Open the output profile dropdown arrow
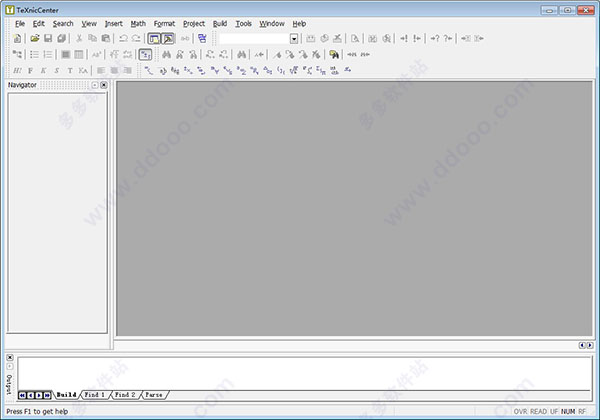Viewport: 600px width, 420px height. pyautogui.click(x=294, y=39)
